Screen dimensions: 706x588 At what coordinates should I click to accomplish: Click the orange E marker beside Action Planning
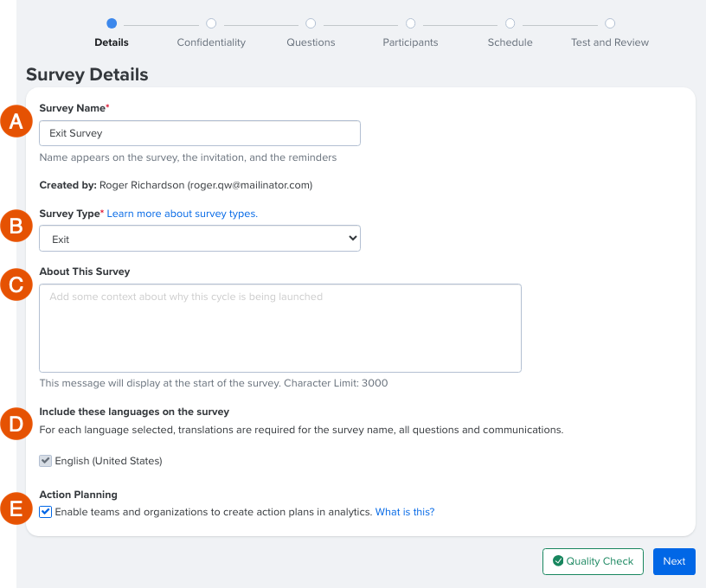coord(16,508)
